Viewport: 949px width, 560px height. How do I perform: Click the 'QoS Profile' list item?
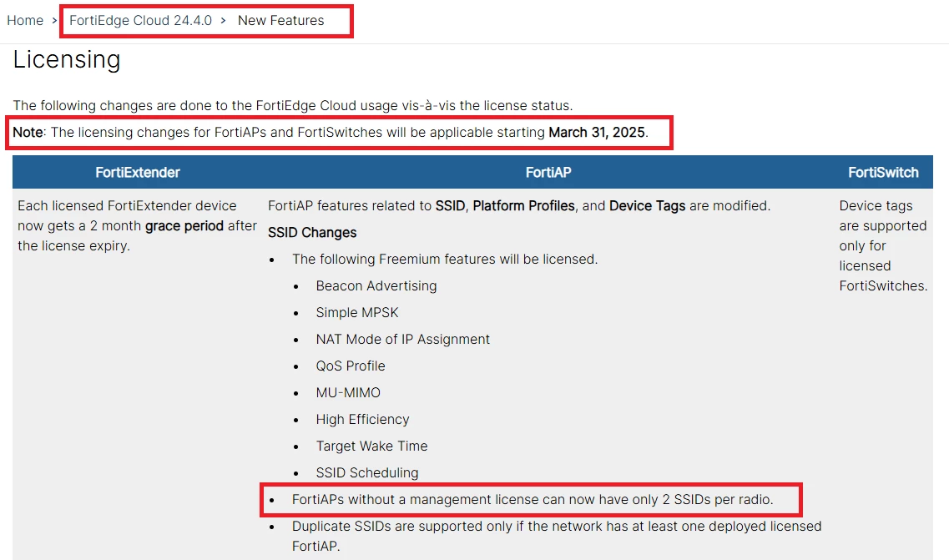point(351,366)
